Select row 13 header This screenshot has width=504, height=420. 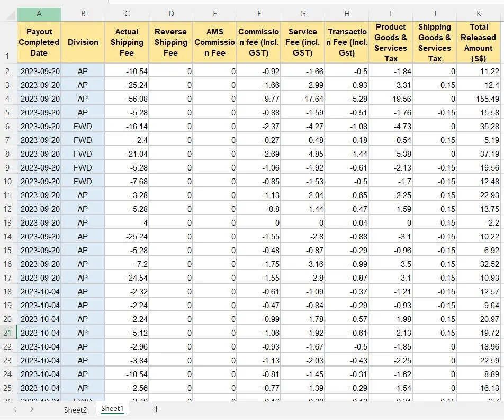click(8, 223)
